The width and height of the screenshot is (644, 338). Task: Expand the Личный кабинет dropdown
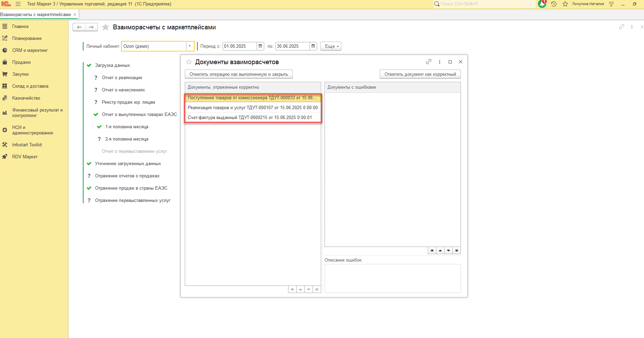coord(190,46)
